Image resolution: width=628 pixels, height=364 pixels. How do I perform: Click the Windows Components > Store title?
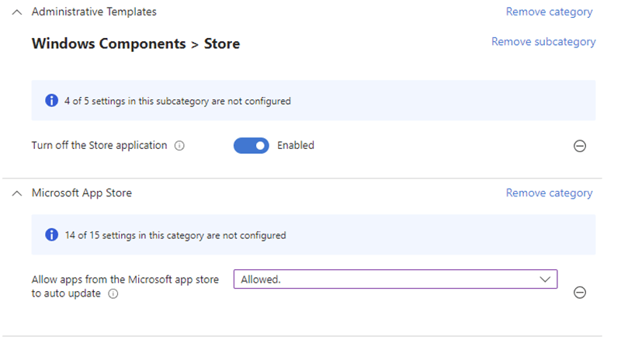(136, 43)
